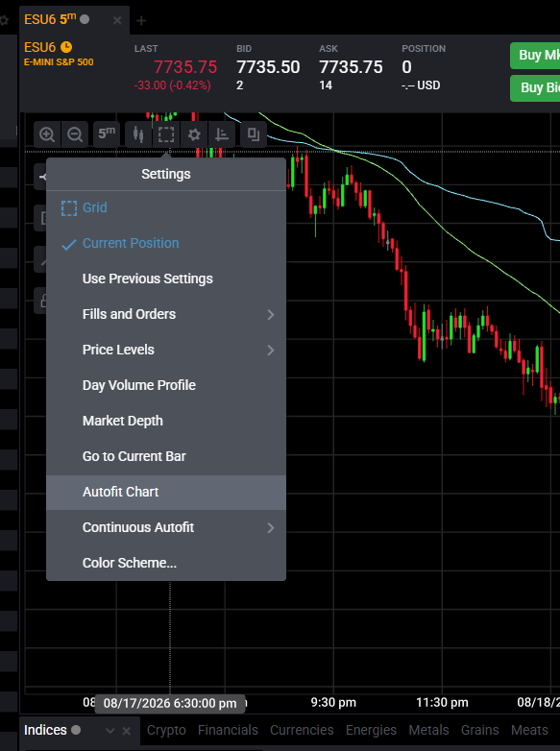Open the axis scale toolbar icon
The image size is (560, 751).
pyautogui.click(x=221, y=134)
